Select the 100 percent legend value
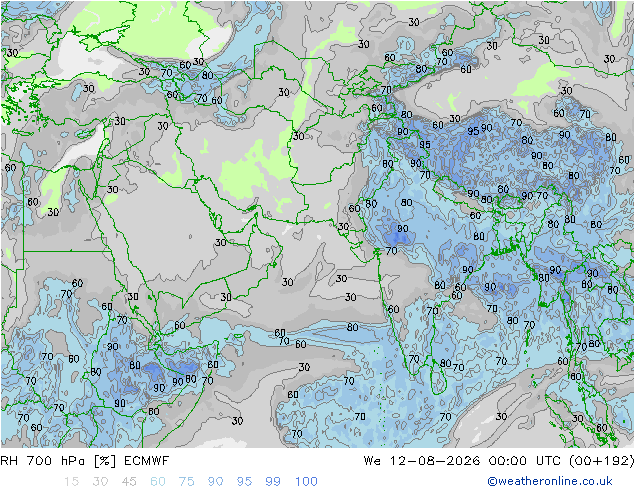Image resolution: width=634 pixels, height=490 pixels. (x=306, y=482)
